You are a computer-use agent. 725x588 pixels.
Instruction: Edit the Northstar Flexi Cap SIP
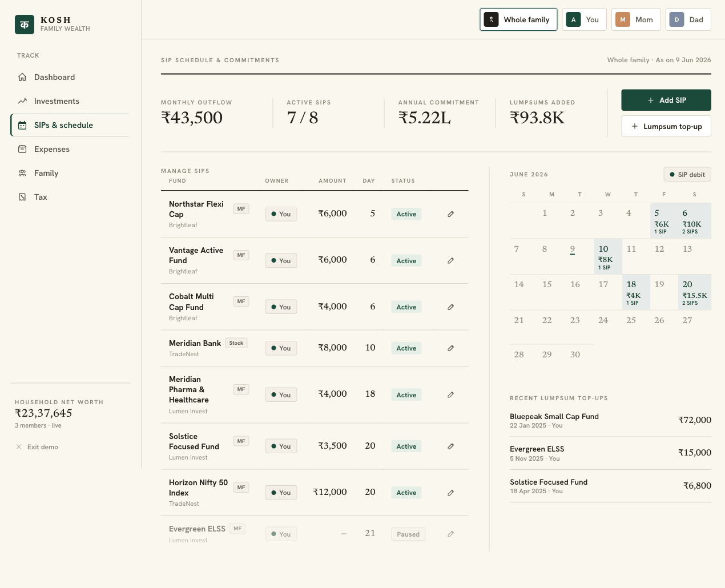tap(450, 214)
